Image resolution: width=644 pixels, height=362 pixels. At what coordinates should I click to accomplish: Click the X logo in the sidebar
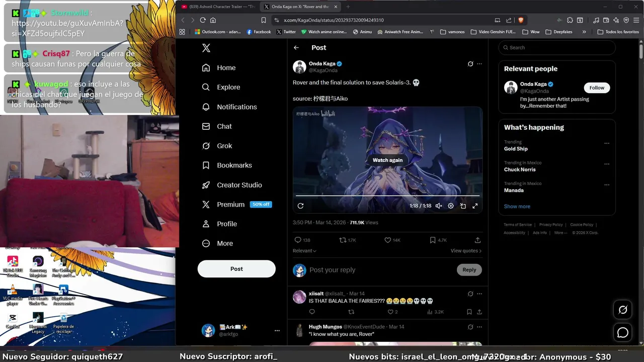point(206,48)
